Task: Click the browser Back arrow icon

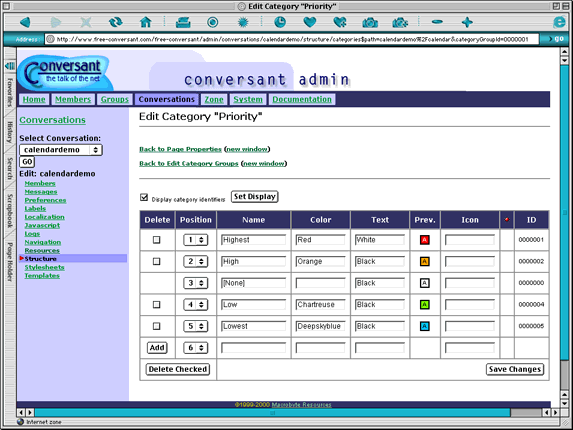Action: (25, 23)
